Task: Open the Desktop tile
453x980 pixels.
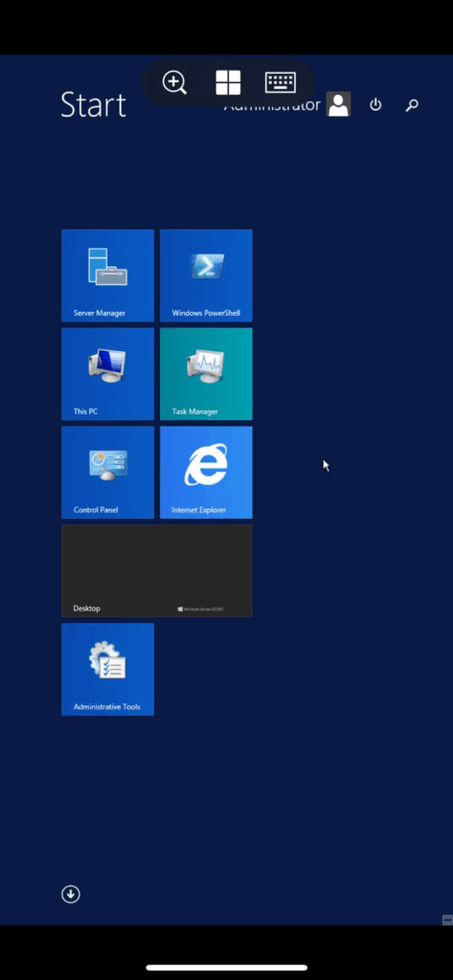Action: click(x=157, y=570)
